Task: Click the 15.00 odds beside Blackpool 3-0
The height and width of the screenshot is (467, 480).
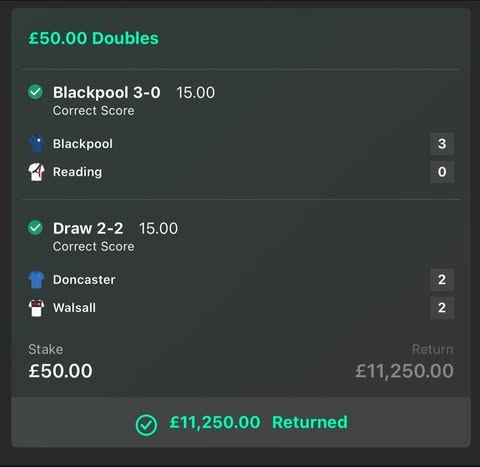Action: [x=196, y=93]
